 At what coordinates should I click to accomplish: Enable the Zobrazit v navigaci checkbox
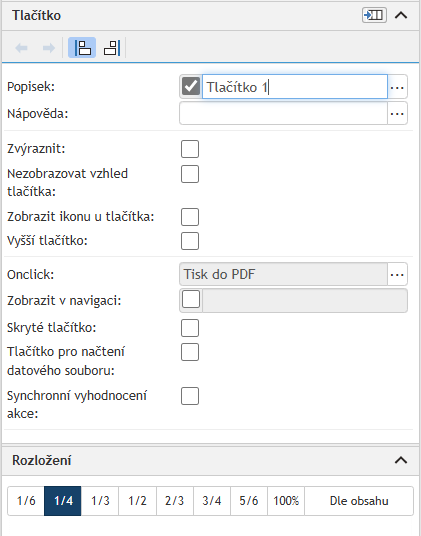[x=191, y=300]
